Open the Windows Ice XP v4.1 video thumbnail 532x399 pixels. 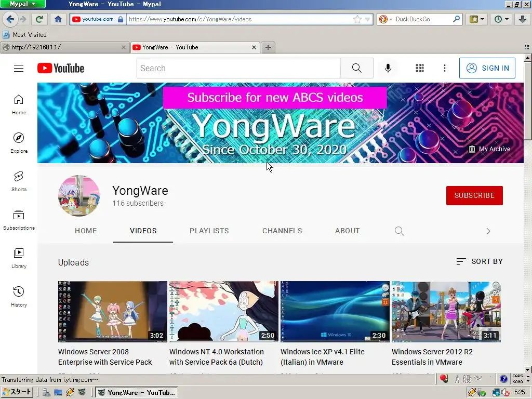coord(335,312)
